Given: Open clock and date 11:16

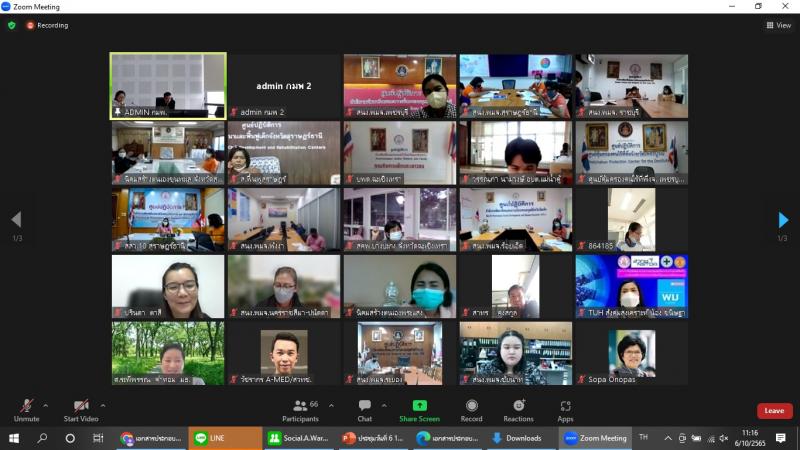Looking at the screenshot, I should 749,438.
